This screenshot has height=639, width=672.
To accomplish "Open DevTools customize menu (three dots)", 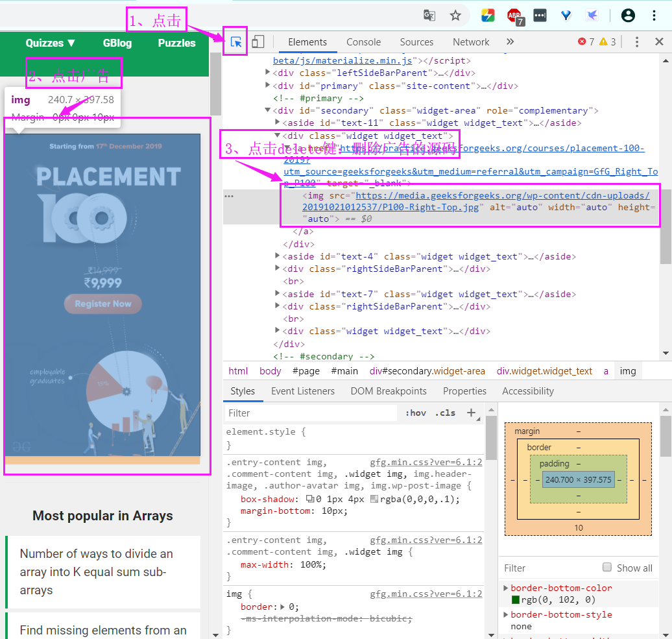I will click(637, 42).
